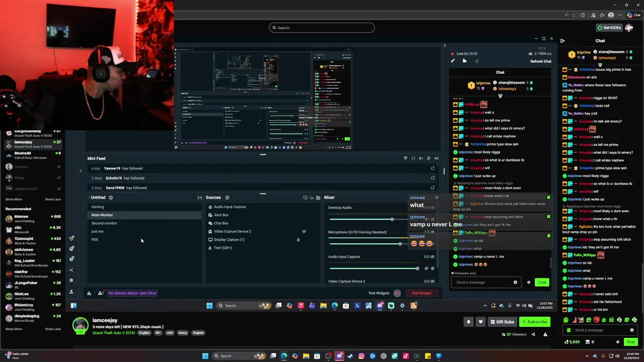Share iamceejay stream via share icon
The height and width of the screenshot is (362, 644).
tap(533, 334)
